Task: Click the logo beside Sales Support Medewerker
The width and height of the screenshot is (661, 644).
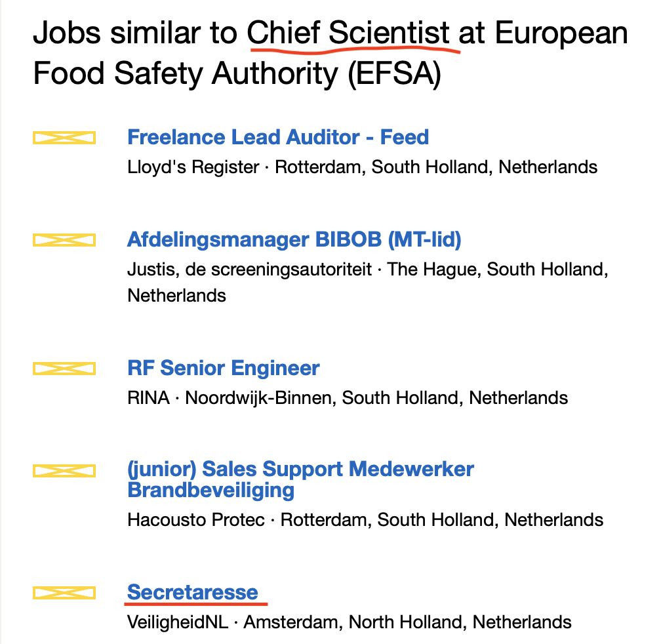Action: click(x=64, y=471)
